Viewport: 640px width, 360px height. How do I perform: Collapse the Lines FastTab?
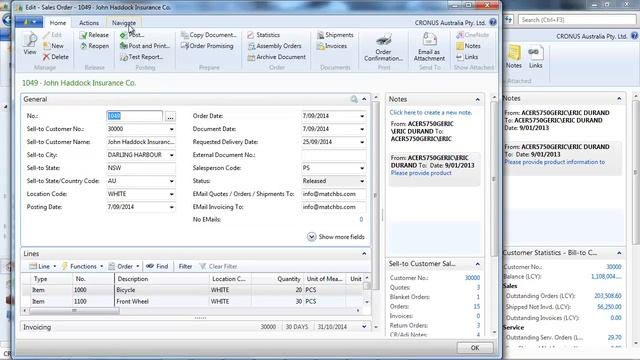364,253
